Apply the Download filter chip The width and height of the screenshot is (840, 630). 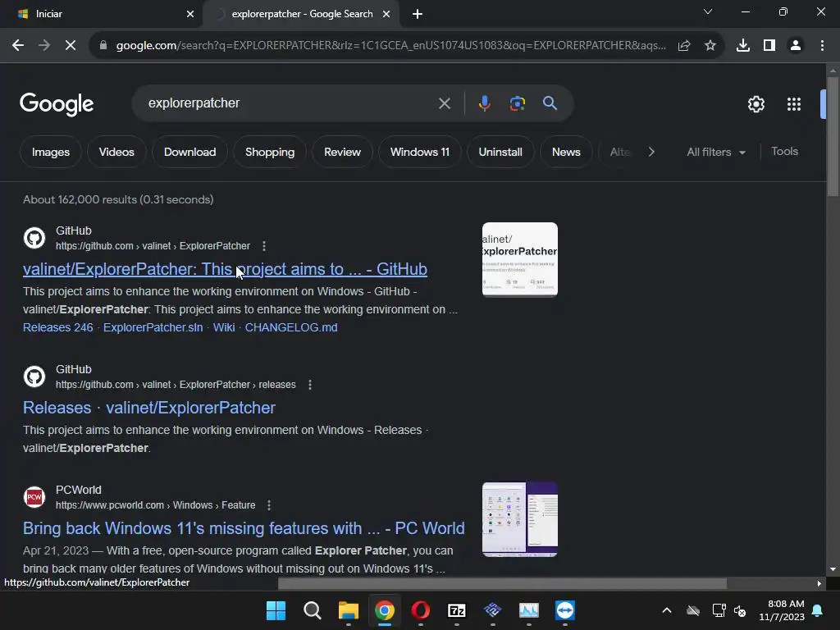(x=189, y=152)
